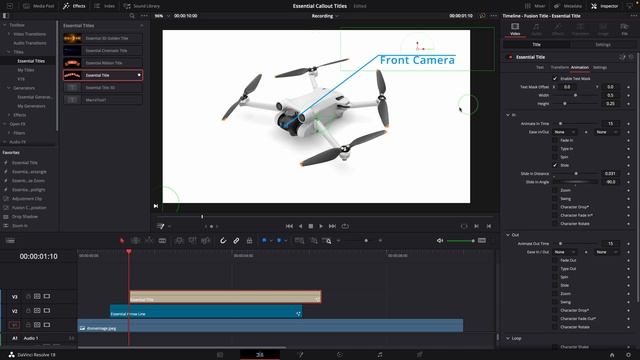Viewport: 640px width, 360px height.
Task: Select the Animation sub-tab
Action: 580,67
